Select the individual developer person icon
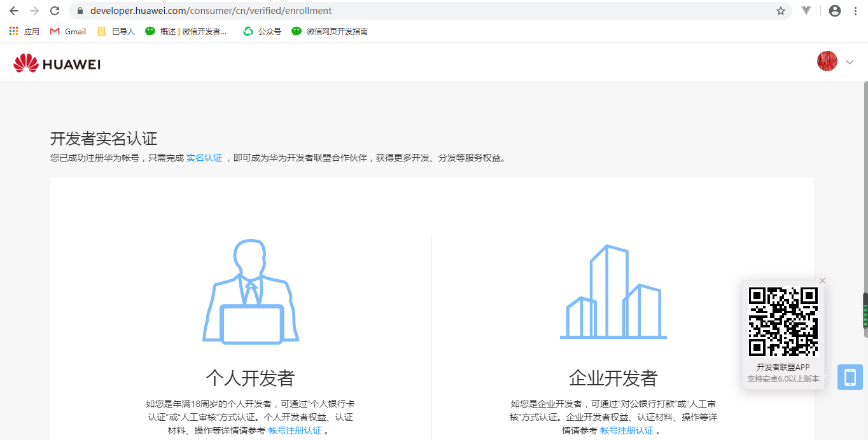Image resolution: width=868 pixels, height=440 pixels. (251, 291)
